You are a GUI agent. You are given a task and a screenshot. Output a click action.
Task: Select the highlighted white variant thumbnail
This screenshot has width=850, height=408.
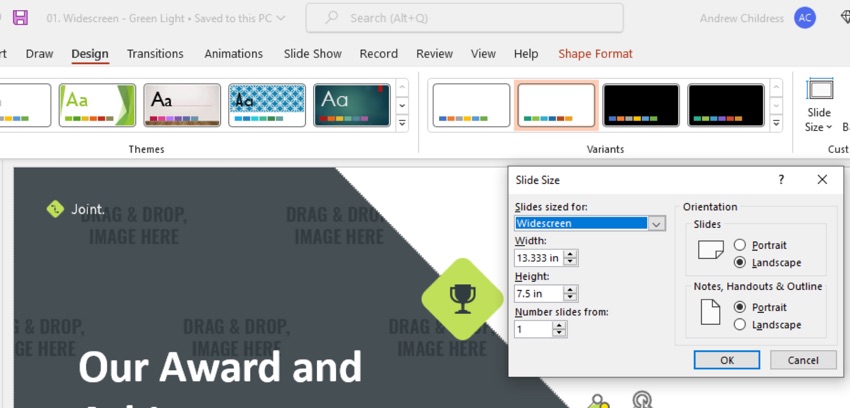[556, 105]
